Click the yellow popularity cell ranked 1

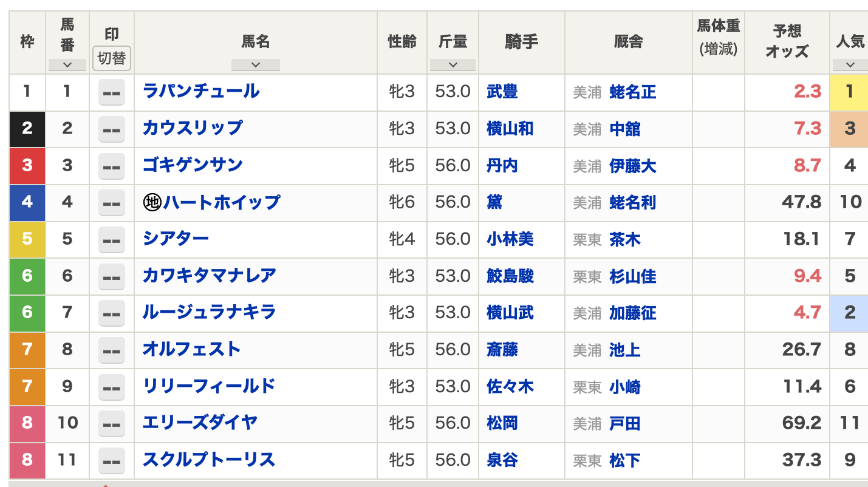point(849,92)
